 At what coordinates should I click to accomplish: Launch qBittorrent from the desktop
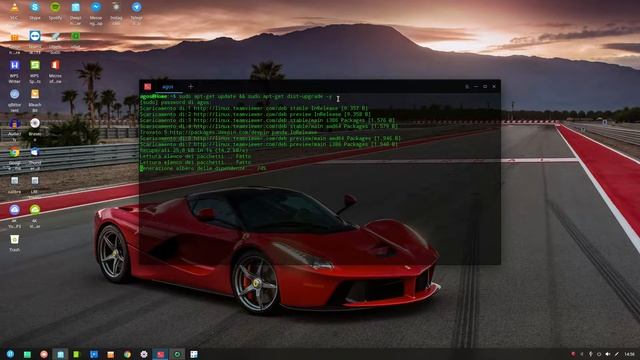[14, 94]
